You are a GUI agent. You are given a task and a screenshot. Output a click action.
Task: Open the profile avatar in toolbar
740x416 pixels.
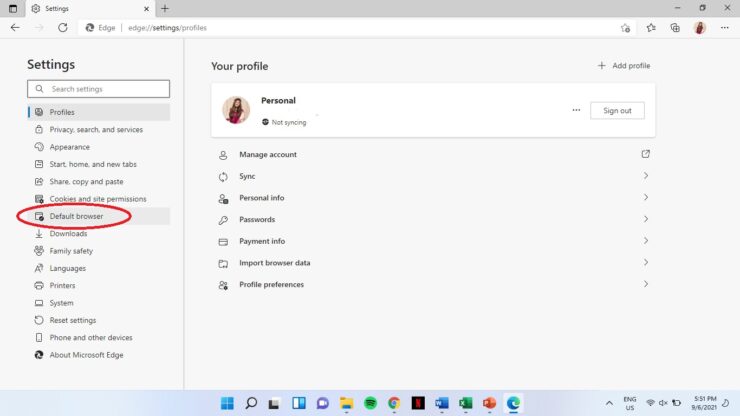tap(700, 28)
